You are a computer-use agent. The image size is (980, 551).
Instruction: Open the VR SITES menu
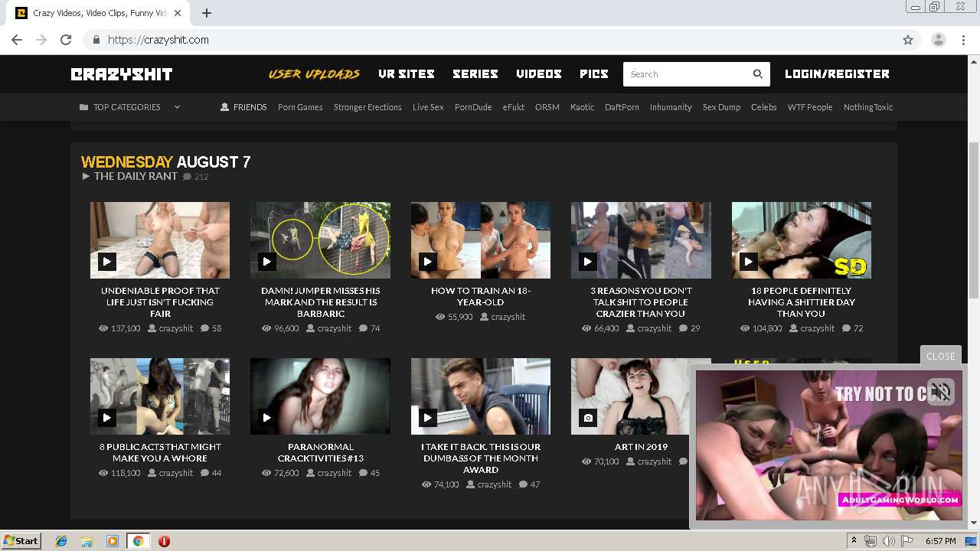coord(407,74)
